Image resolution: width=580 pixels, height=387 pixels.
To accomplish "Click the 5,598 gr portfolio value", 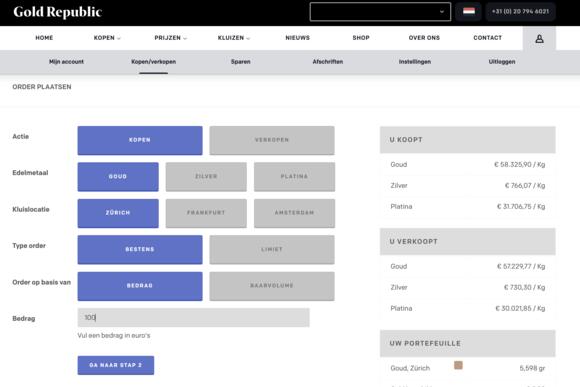I will 532,368.
